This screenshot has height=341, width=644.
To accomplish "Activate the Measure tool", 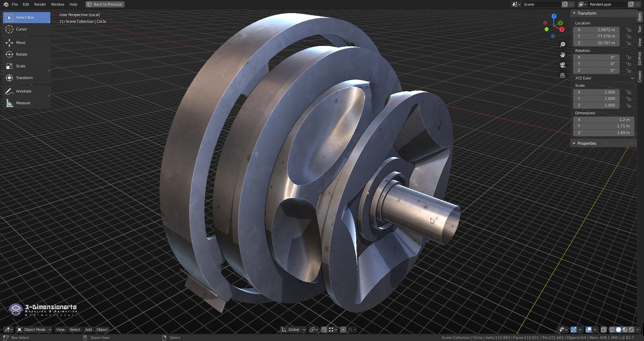I will click(27, 103).
